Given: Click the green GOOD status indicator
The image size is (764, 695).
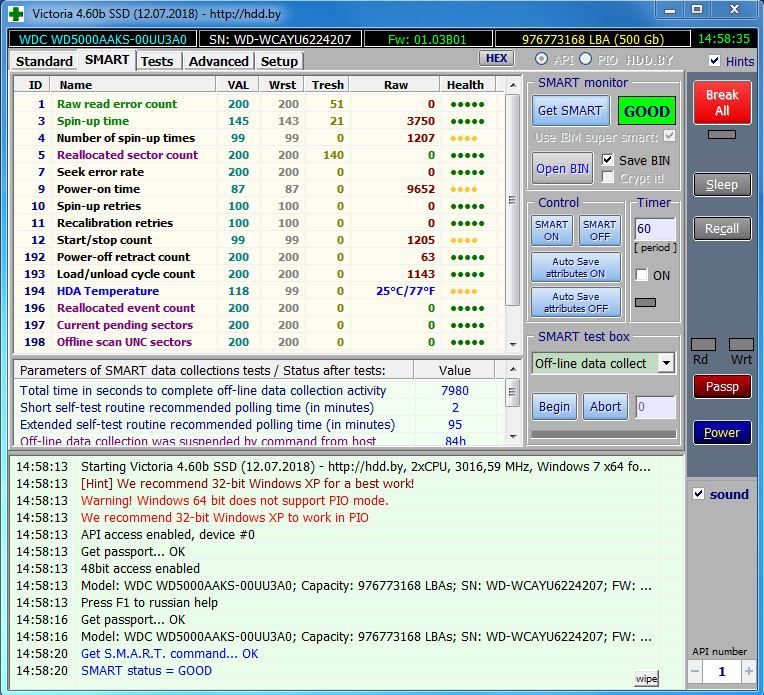Looking at the screenshot, I should (647, 111).
